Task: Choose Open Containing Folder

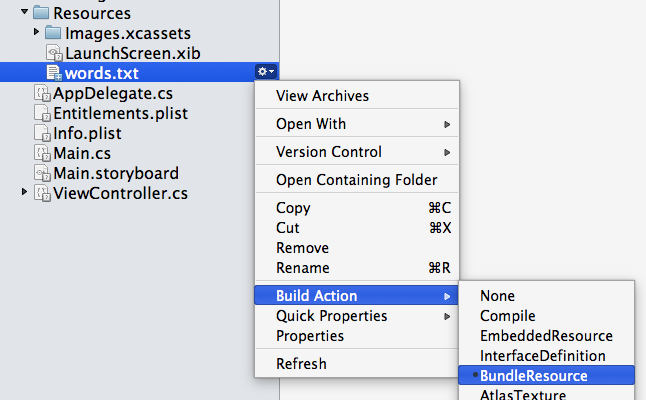Action: [x=357, y=180]
